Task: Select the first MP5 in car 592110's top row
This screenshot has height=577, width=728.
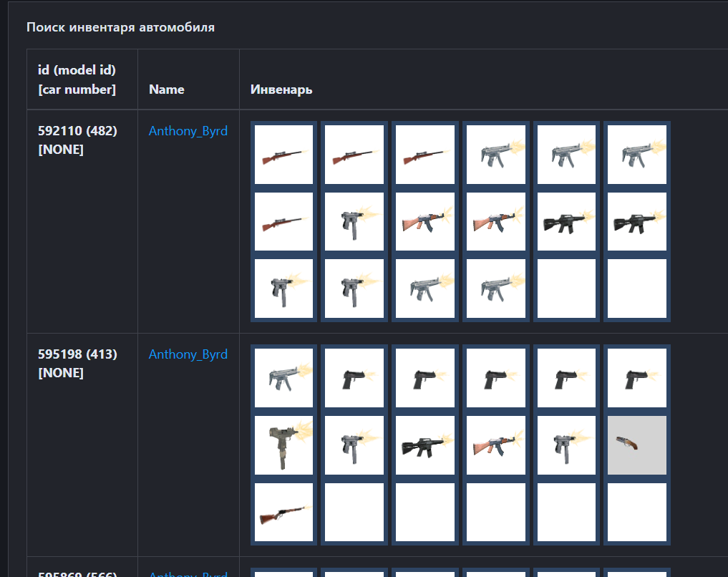Action: (x=495, y=154)
